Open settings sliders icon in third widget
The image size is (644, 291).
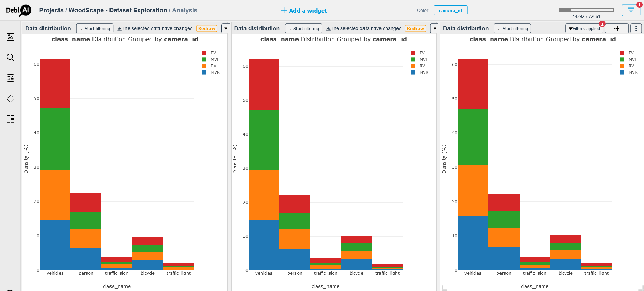[616, 28]
